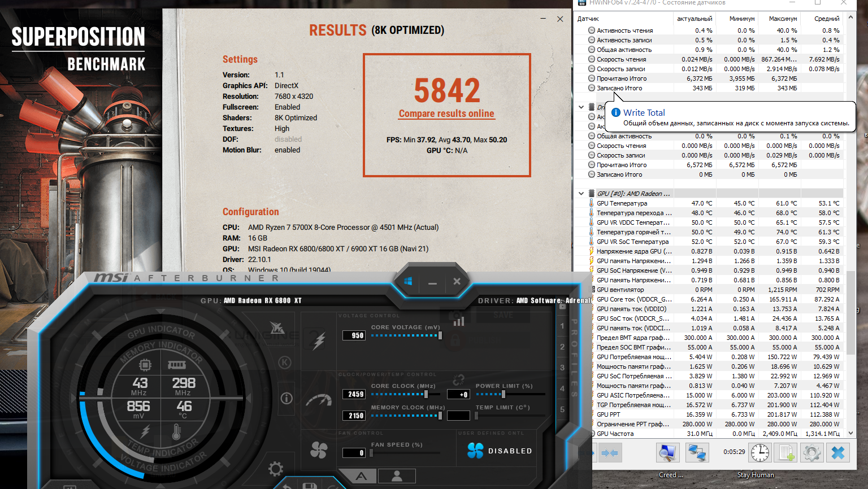868x489 pixels.
Task: Start logging with the sheet plus icon in HWiNFO
Action: (785, 453)
